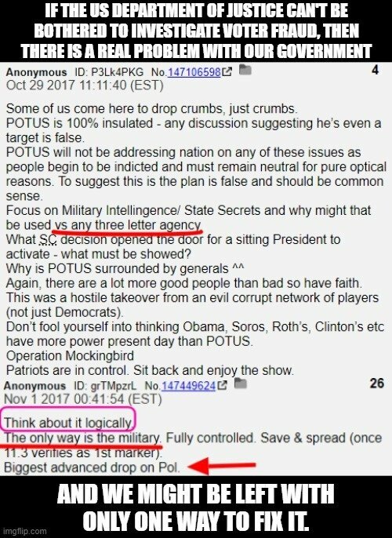The image size is (392, 538).
Task: Click first Anonymous poster name
Action: (x=36, y=72)
